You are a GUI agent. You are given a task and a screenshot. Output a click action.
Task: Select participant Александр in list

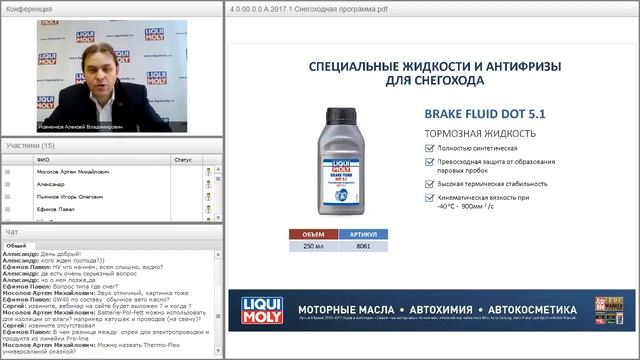click(51, 184)
